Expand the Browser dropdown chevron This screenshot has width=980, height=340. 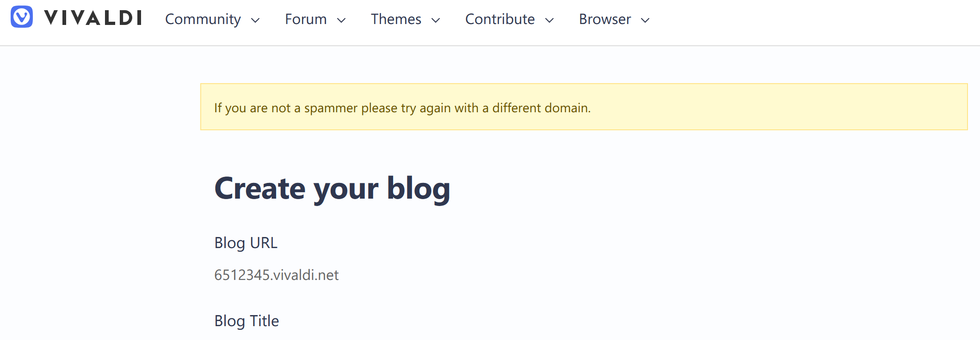[x=645, y=20]
